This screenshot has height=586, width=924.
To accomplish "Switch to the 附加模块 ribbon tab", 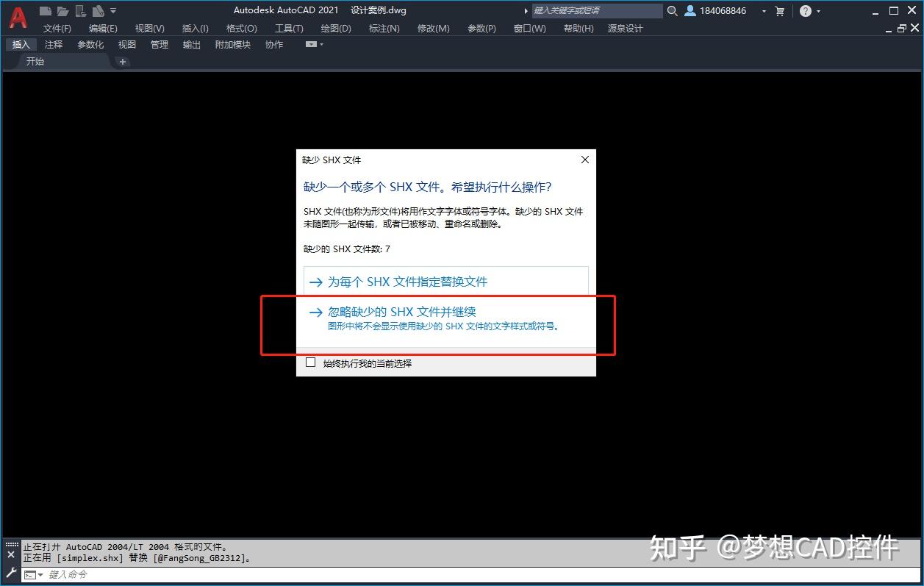I will (x=233, y=45).
